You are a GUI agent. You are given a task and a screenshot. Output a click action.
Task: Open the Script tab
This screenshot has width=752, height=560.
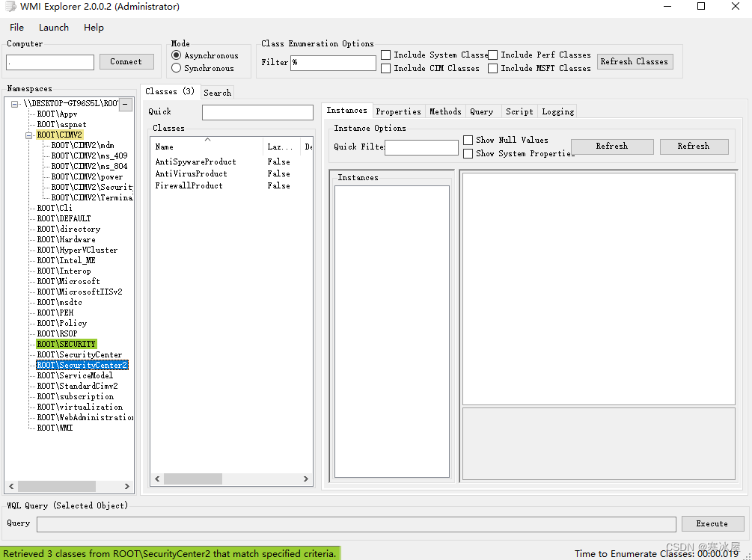[519, 111]
